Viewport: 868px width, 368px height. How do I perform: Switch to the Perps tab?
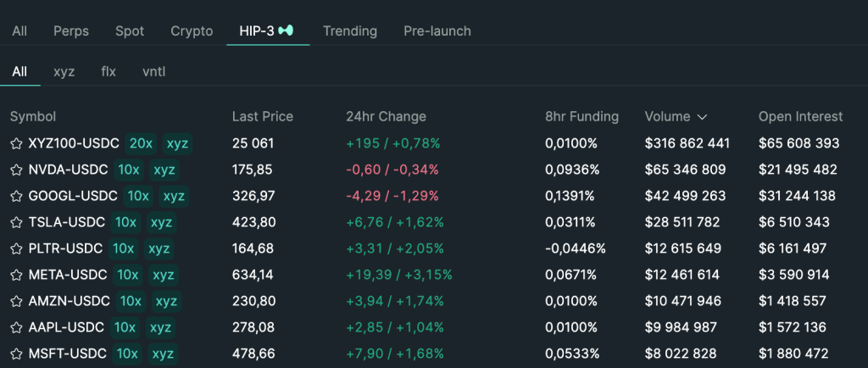pyautogui.click(x=71, y=31)
